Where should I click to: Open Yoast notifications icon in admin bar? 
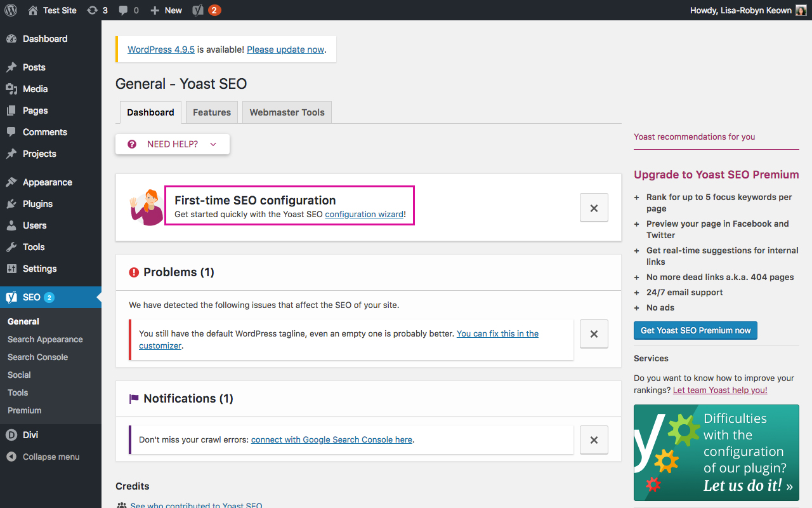click(207, 10)
